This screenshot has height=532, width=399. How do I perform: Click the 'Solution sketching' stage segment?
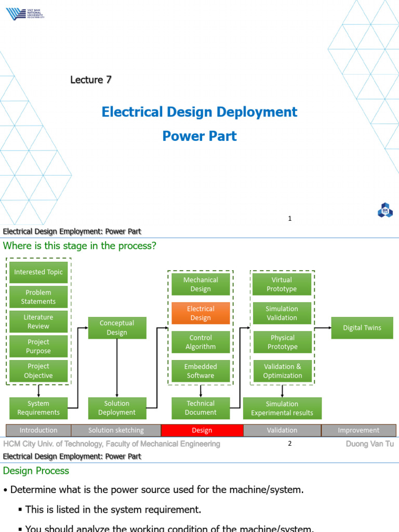(116, 430)
